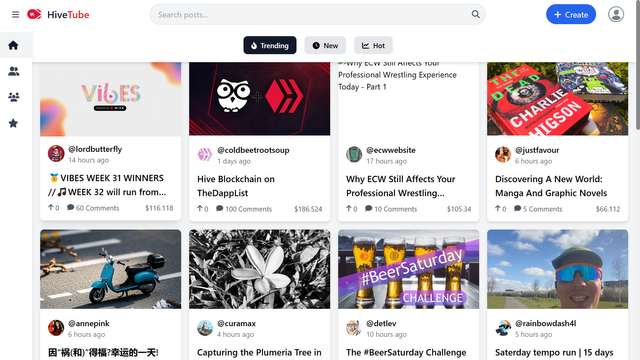The image size is (640, 360).
Task: Click the $116.118 payout value
Action: pyautogui.click(x=159, y=208)
